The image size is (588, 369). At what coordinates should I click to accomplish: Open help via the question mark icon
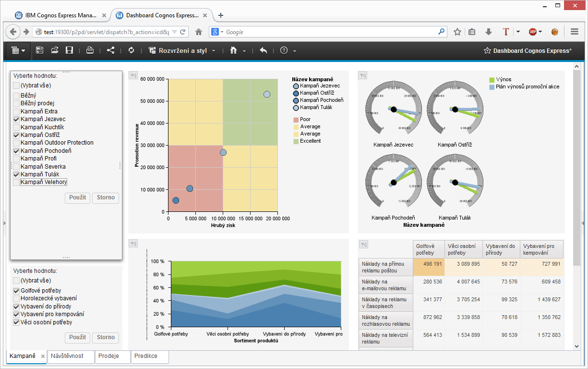(284, 50)
